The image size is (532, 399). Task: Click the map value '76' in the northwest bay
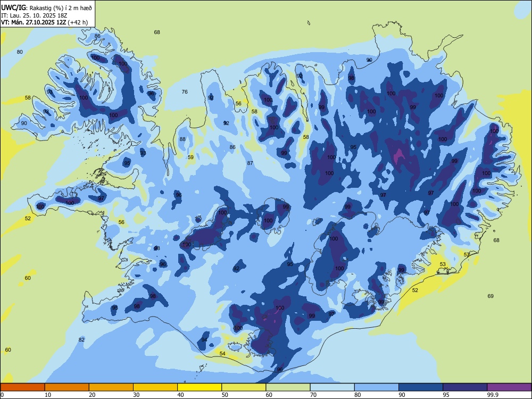185,92
